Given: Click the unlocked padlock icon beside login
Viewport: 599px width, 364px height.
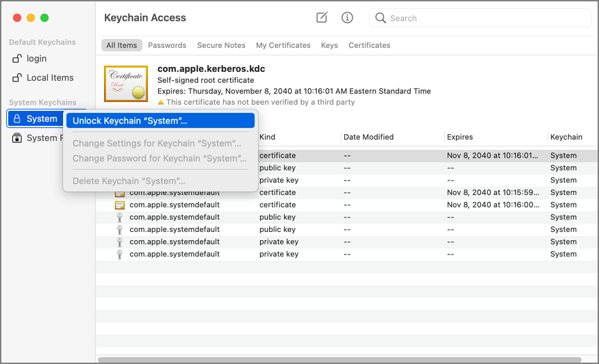Looking at the screenshot, I should [x=17, y=58].
